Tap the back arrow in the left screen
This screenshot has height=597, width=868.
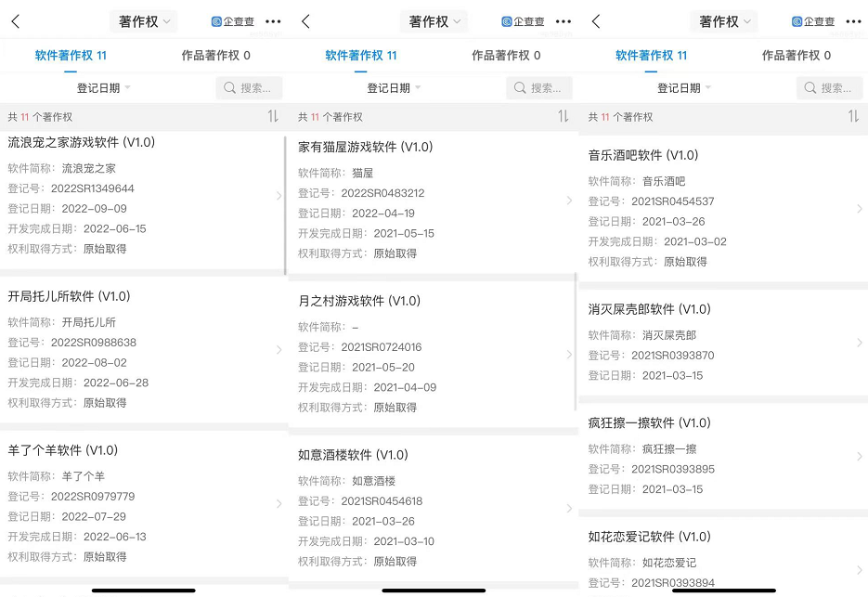click(16, 21)
